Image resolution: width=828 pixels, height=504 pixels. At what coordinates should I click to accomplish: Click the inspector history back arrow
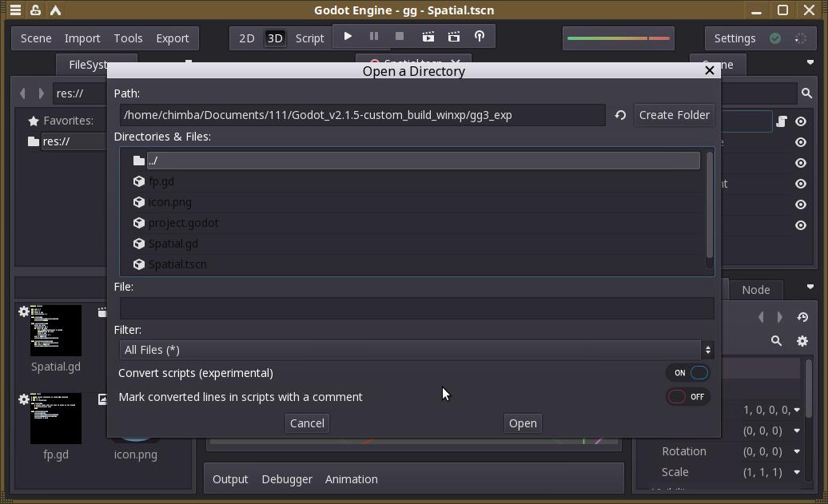coord(761,317)
